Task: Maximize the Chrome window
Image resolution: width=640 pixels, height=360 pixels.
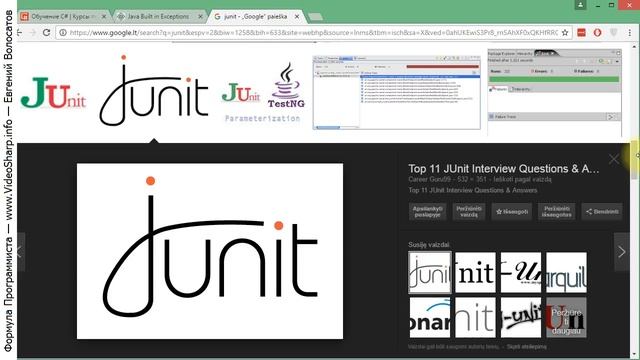Action: tap(611, 5)
